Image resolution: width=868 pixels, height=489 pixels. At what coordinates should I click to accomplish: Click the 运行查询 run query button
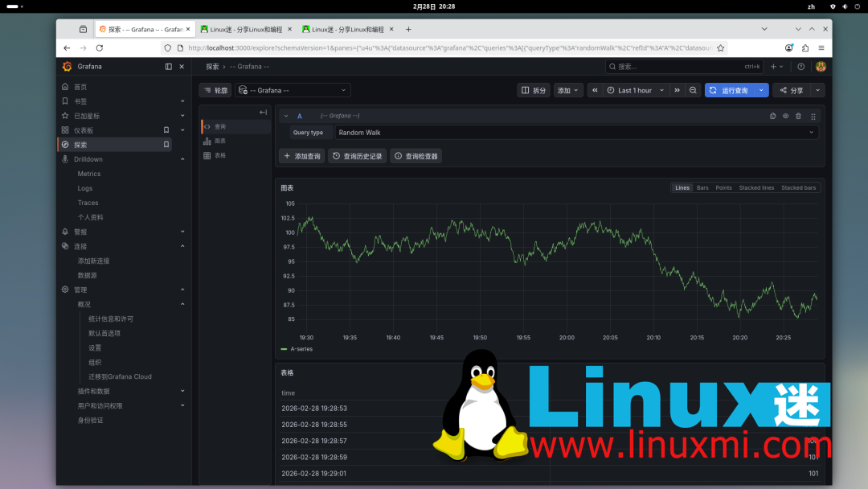pyautogui.click(x=735, y=90)
